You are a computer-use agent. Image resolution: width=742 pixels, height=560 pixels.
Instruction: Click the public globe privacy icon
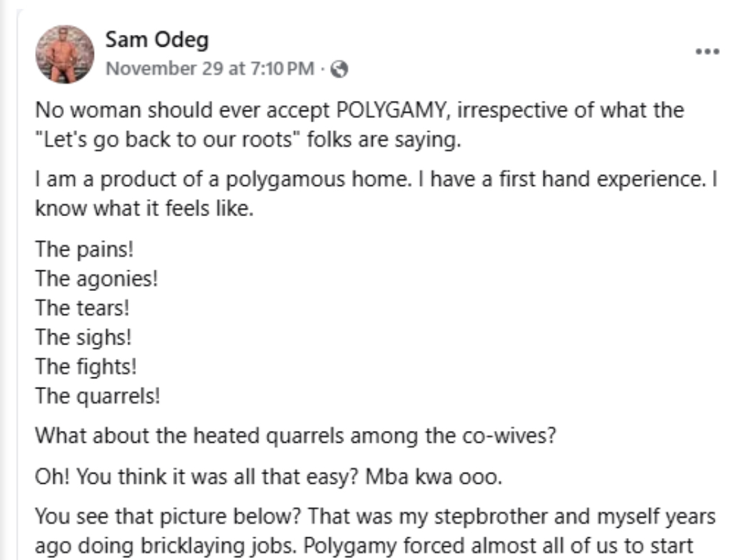click(x=339, y=69)
